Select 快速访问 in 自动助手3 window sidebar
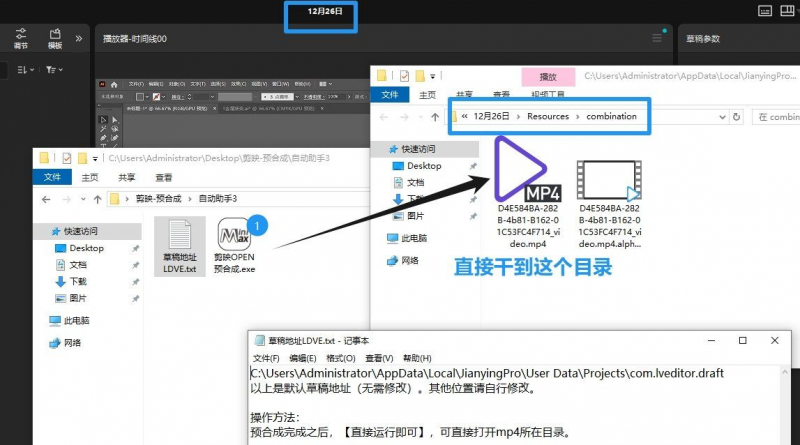The width and height of the screenshot is (800, 445). 87,231
